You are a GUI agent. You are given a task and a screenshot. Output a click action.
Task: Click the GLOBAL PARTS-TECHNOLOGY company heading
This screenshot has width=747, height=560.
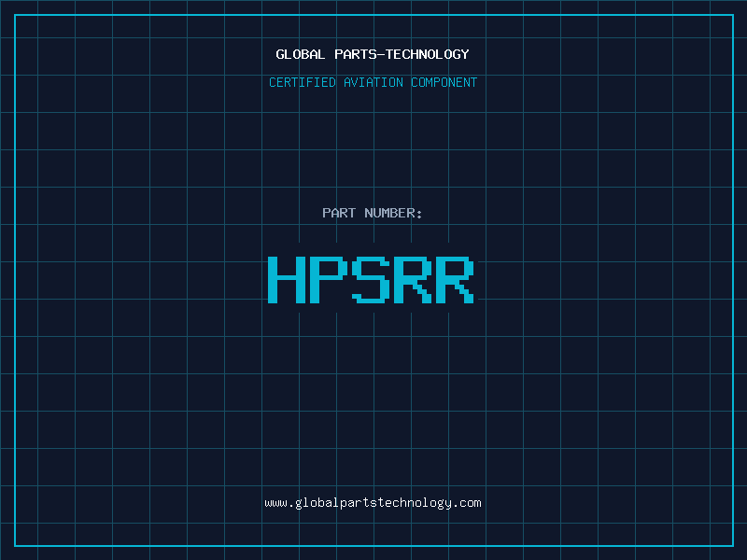373,54
